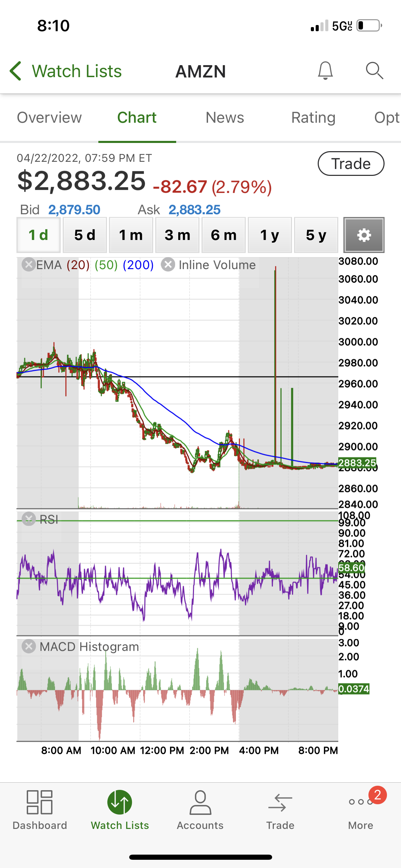Select the 1 m timeframe

131,235
